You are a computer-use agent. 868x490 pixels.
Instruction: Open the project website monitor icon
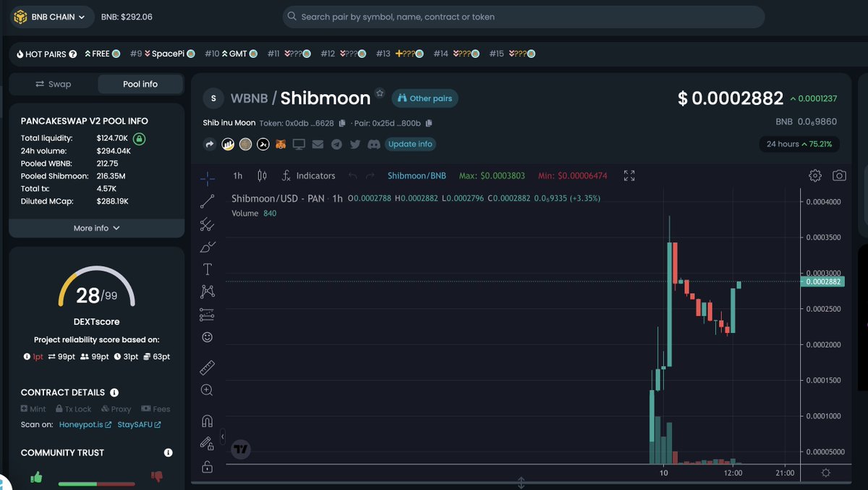pos(299,144)
